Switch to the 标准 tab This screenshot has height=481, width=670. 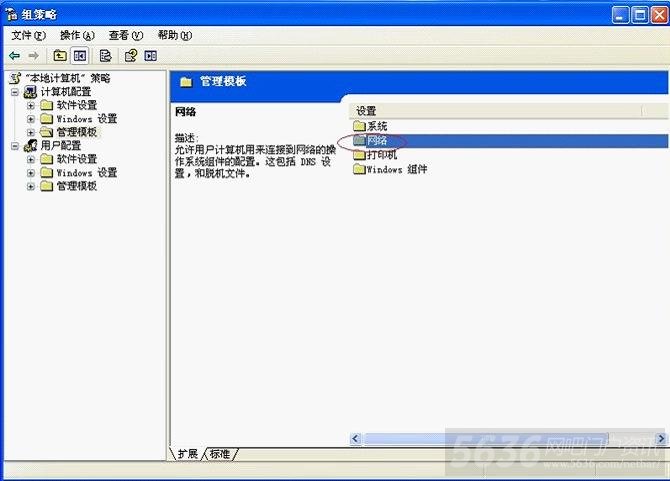[220, 454]
